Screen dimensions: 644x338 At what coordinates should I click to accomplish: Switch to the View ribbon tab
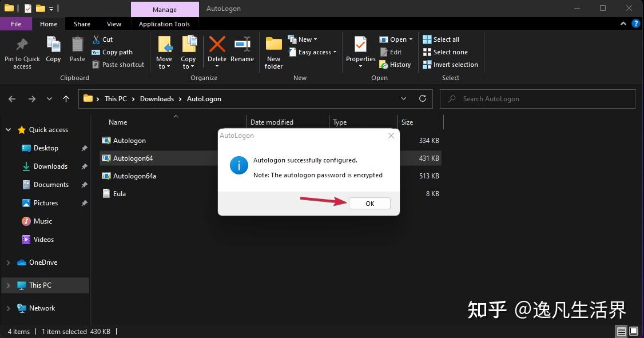[113, 24]
